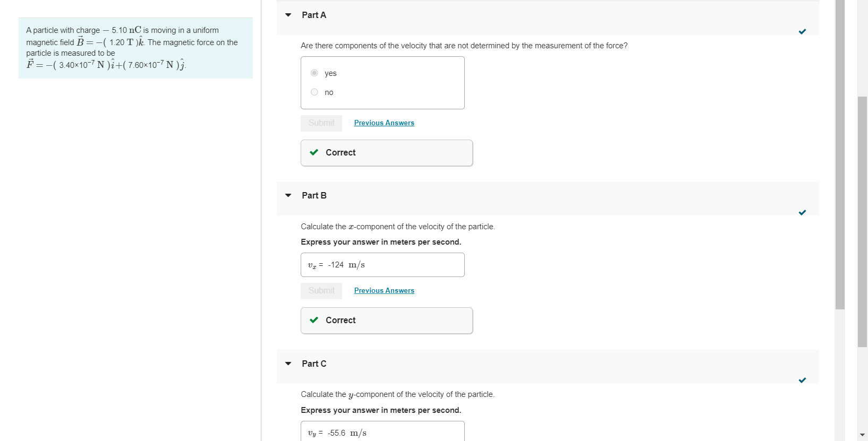
Task: Collapse the Part B section arrow
Action: pos(288,195)
